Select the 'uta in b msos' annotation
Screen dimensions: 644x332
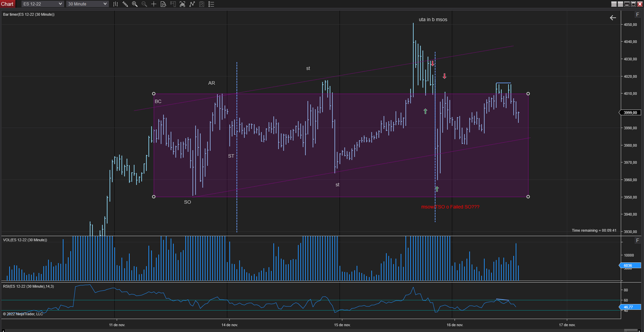tap(433, 19)
